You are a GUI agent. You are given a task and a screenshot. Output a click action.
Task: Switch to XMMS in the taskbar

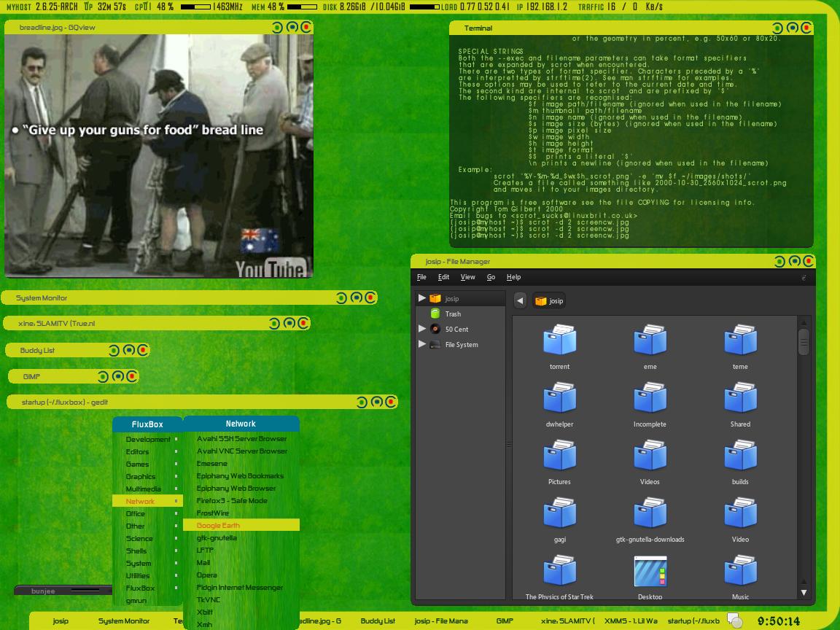631,621
